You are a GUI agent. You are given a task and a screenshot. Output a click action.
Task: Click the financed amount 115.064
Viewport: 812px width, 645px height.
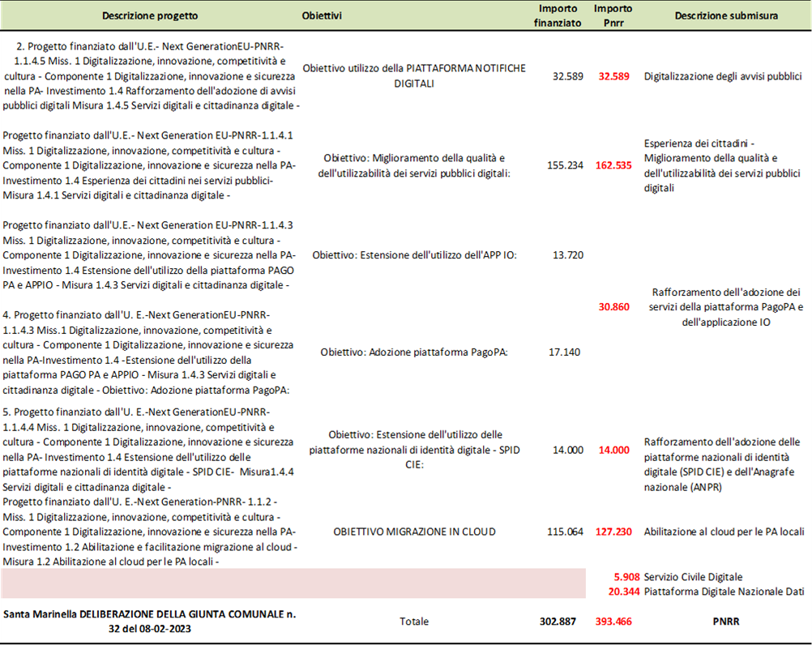coord(565,532)
